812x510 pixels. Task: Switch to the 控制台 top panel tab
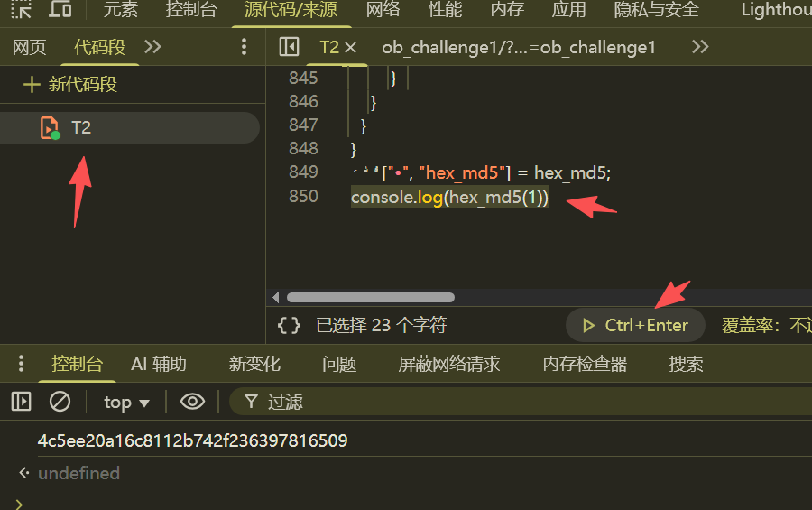(191, 9)
